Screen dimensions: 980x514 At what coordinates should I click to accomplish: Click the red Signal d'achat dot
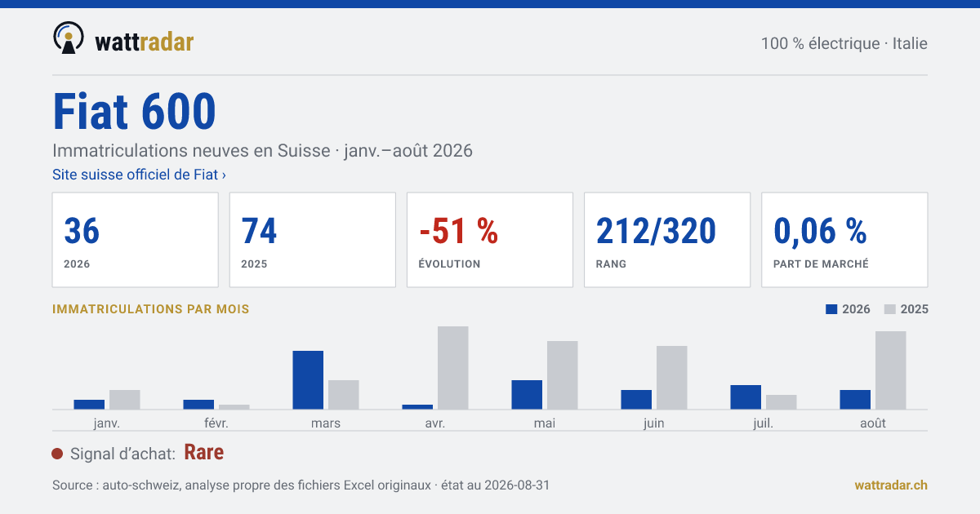[57, 454]
